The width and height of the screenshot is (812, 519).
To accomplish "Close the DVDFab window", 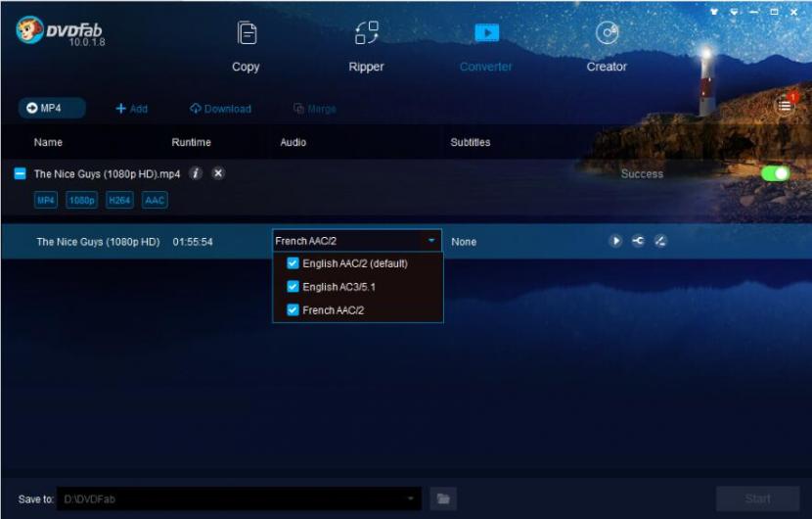I will (x=793, y=12).
